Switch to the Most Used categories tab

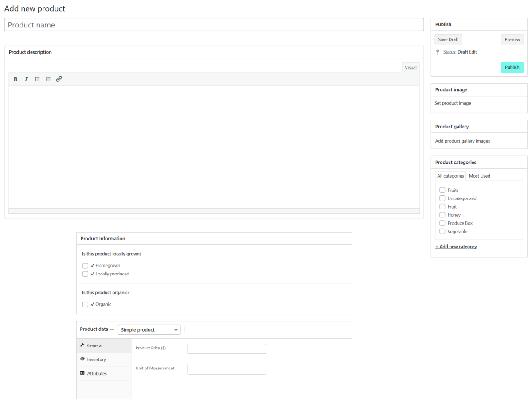point(479,175)
